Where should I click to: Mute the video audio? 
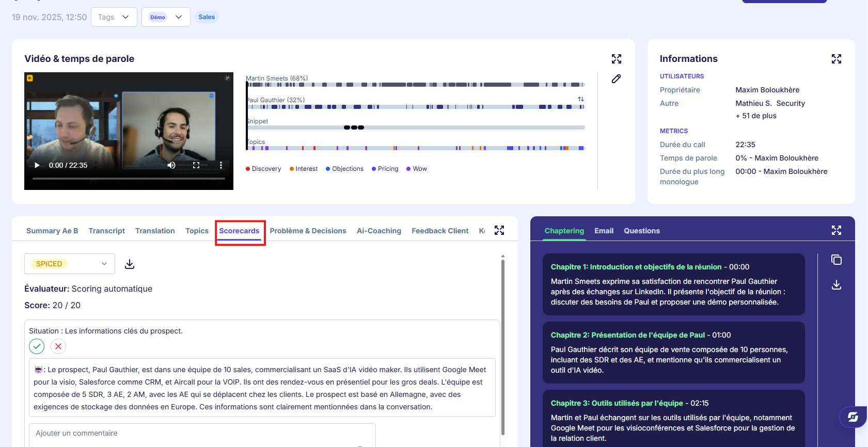pyautogui.click(x=171, y=165)
